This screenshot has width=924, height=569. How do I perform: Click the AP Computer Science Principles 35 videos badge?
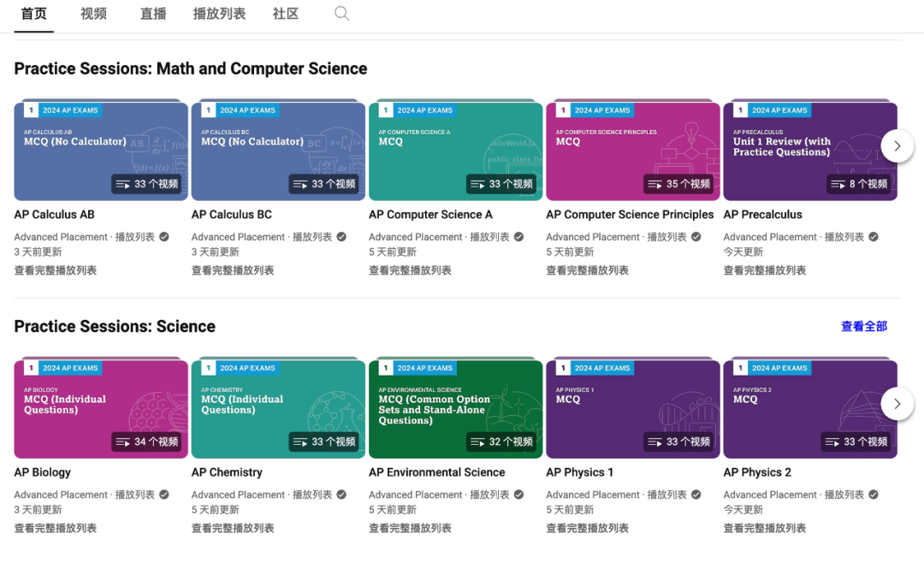pos(678,184)
